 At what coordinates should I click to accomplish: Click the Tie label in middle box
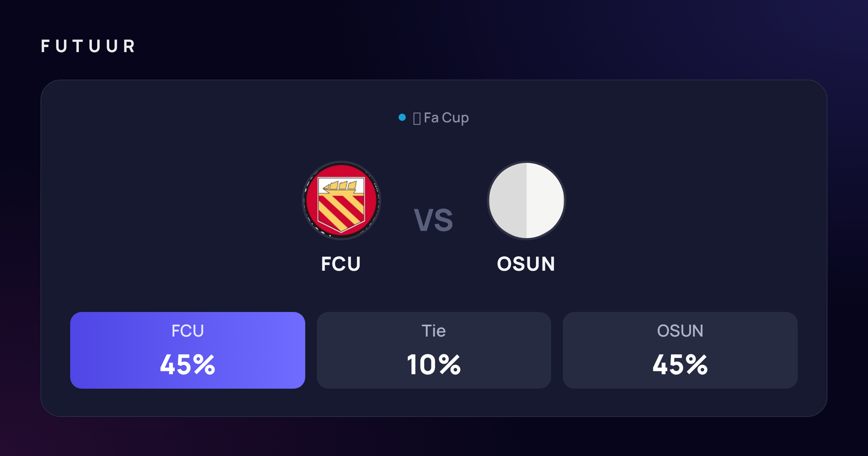tap(434, 331)
